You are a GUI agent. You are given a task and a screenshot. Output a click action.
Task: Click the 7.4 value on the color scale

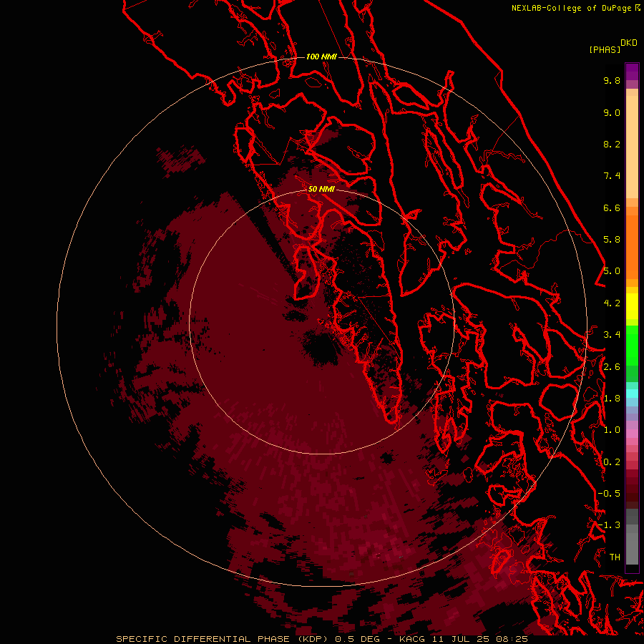(x=612, y=176)
